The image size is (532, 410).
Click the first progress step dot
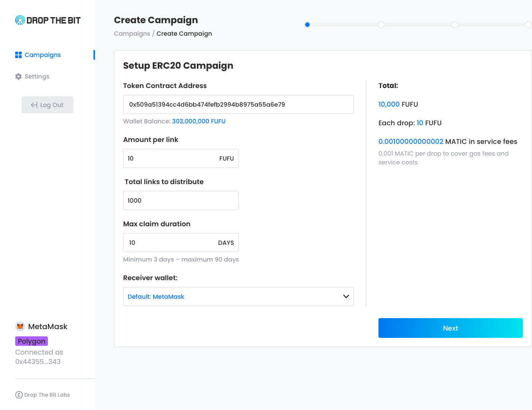click(x=307, y=25)
